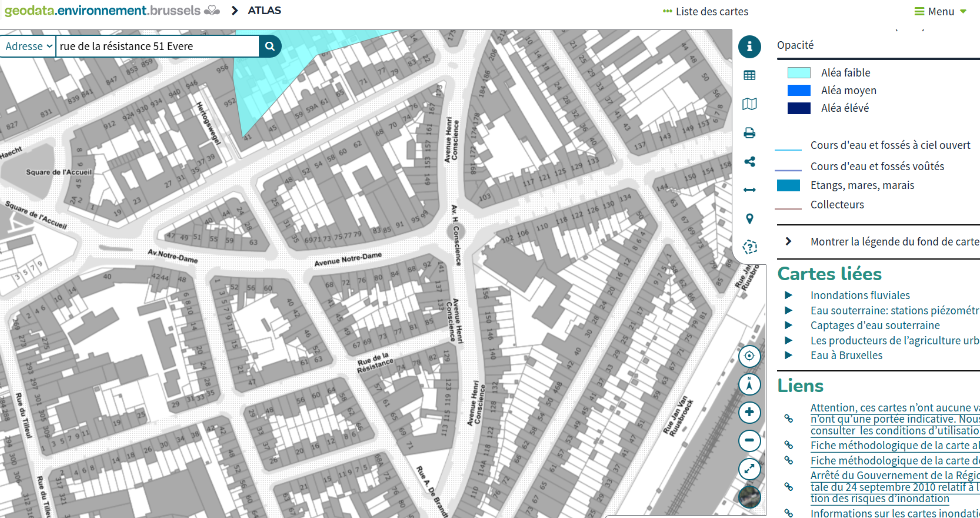Screen dimensions: 980x518
Task: Click the search magnifier button
Action: [x=270, y=47]
